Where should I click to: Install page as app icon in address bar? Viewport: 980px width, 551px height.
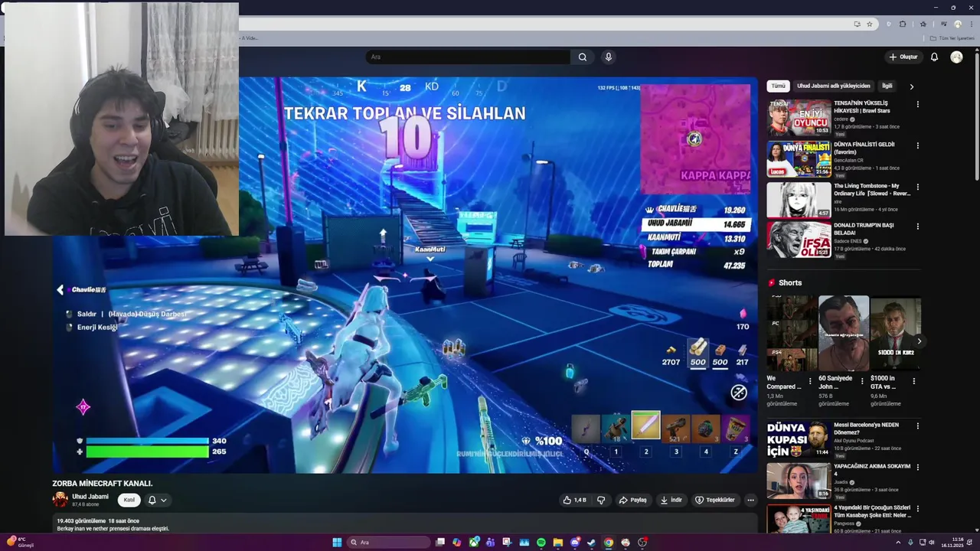pos(857,24)
